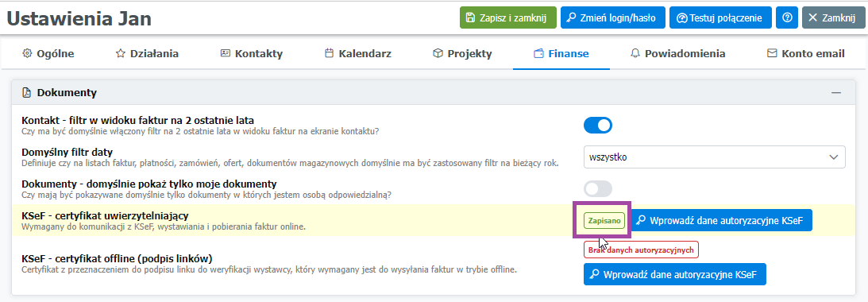Click the Dokumenty section file icon

[x=26, y=93]
